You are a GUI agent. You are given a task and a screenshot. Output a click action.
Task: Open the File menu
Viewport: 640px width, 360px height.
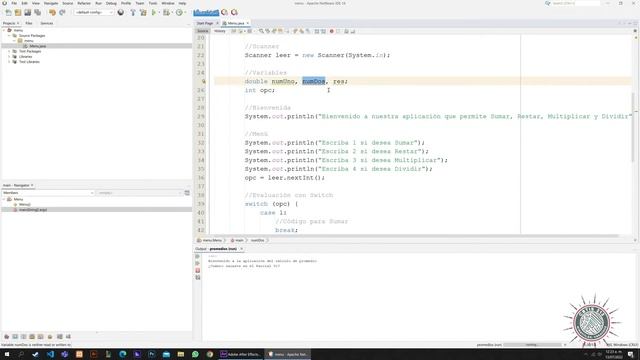pos(14,3)
